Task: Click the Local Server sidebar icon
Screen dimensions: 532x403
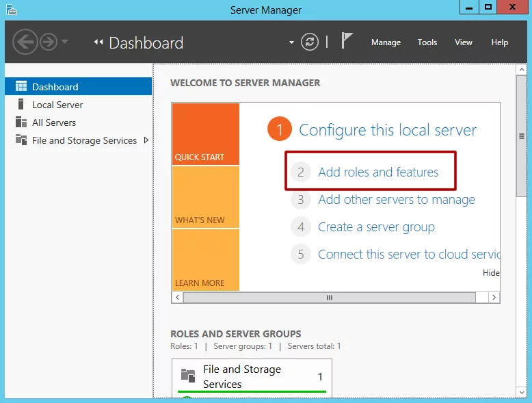Action: [x=21, y=105]
